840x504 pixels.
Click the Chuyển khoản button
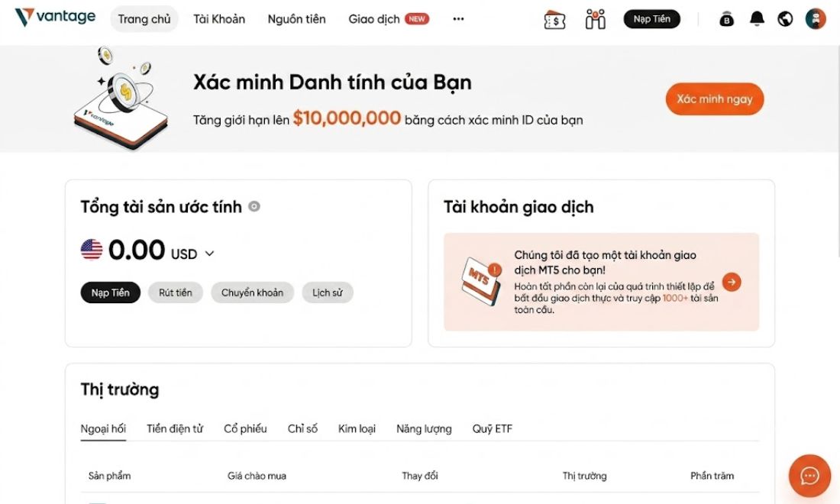252,292
